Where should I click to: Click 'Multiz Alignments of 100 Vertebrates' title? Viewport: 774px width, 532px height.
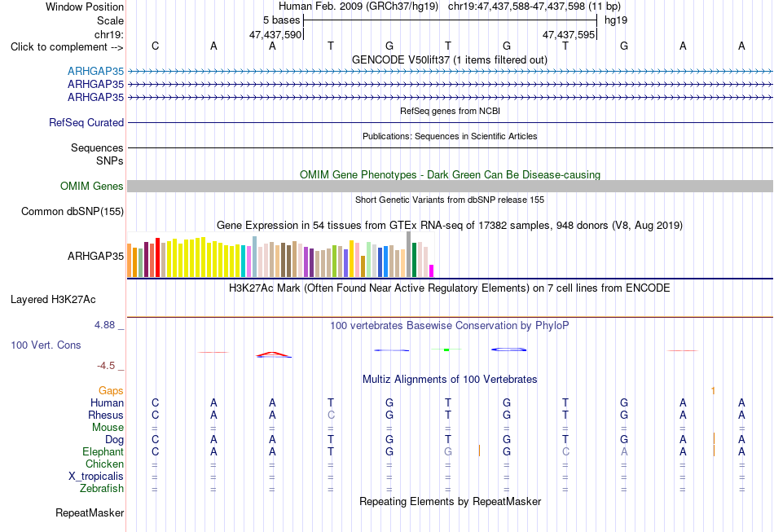point(450,380)
